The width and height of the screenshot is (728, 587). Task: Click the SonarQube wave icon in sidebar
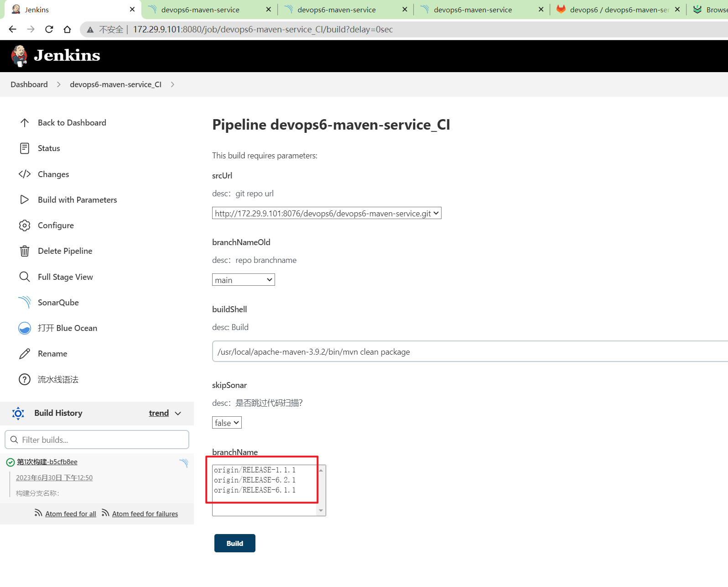click(25, 302)
